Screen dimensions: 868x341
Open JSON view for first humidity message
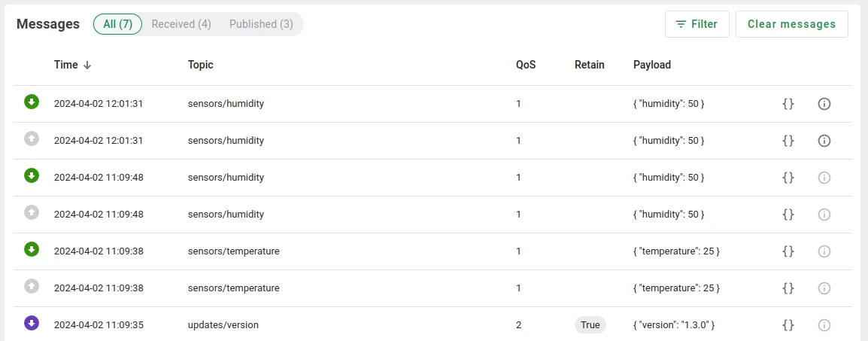click(788, 104)
